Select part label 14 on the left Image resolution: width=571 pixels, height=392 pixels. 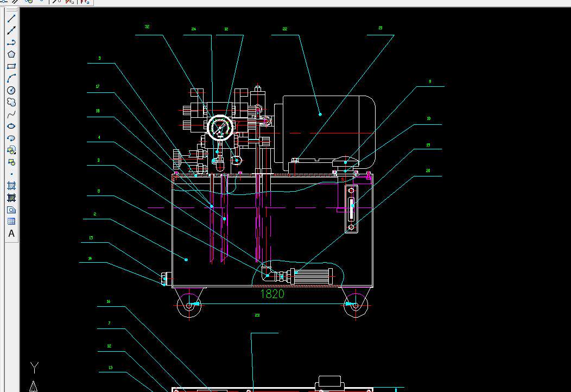90,258
